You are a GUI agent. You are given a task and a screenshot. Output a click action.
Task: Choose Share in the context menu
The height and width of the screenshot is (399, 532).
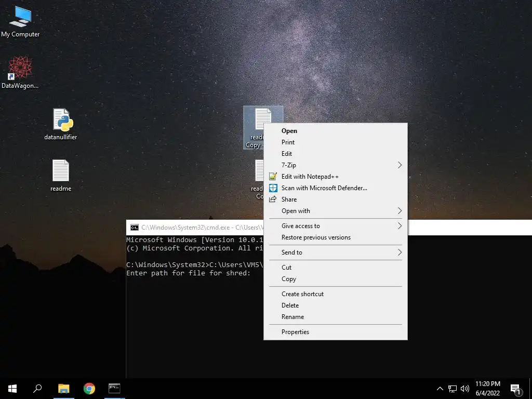point(336,199)
